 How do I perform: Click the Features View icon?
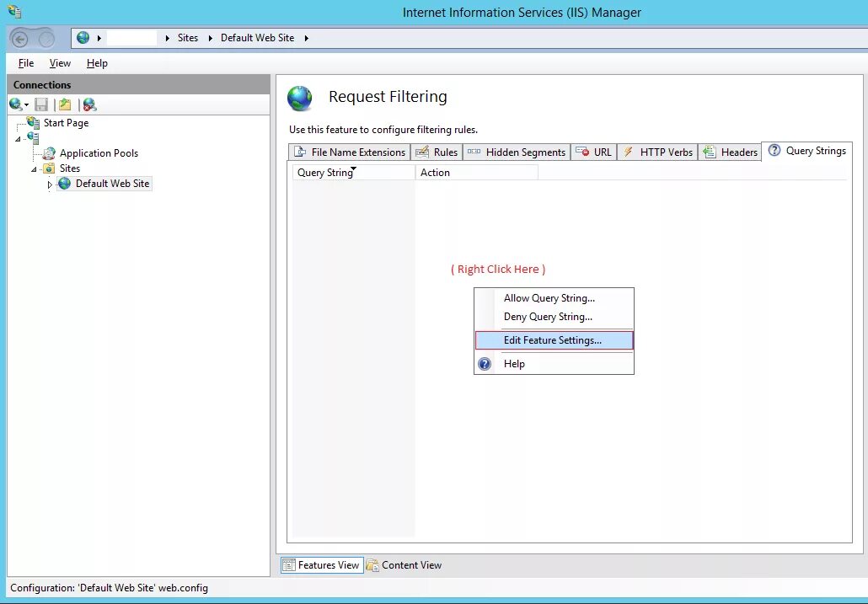point(288,565)
